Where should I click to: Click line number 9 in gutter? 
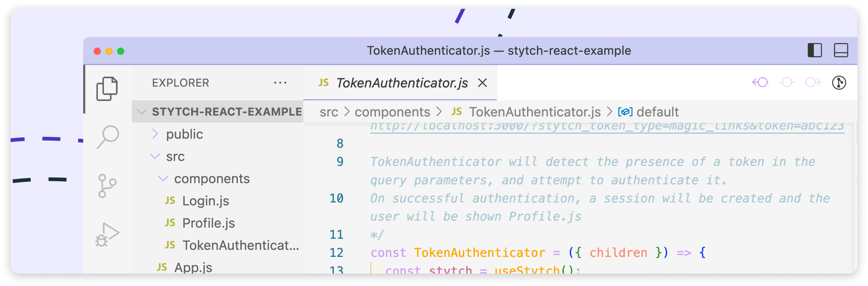[340, 162]
